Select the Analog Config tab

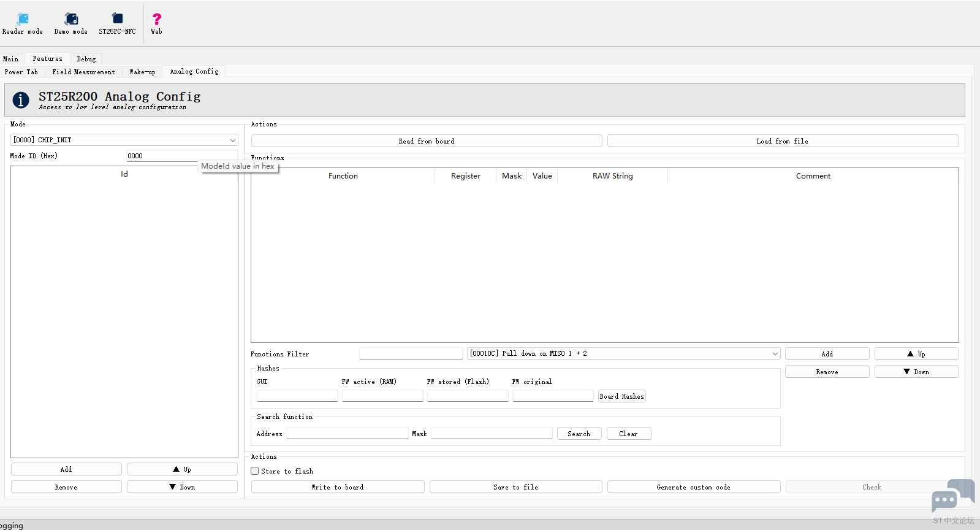[194, 71]
